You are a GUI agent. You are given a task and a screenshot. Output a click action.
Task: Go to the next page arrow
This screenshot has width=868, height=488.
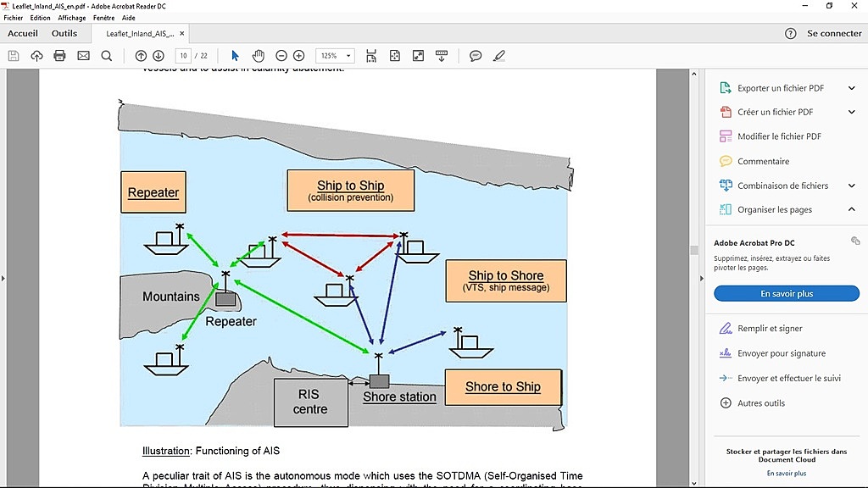tap(159, 56)
